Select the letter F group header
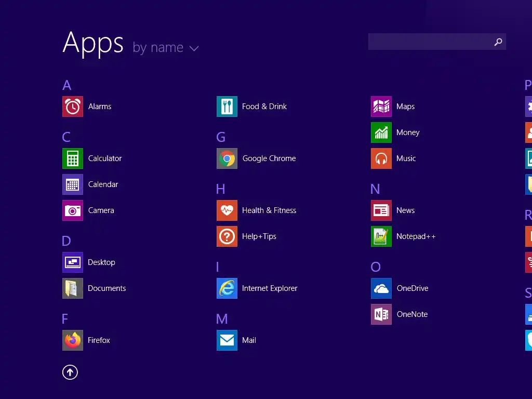Image resolution: width=532 pixels, height=399 pixels. click(x=65, y=319)
